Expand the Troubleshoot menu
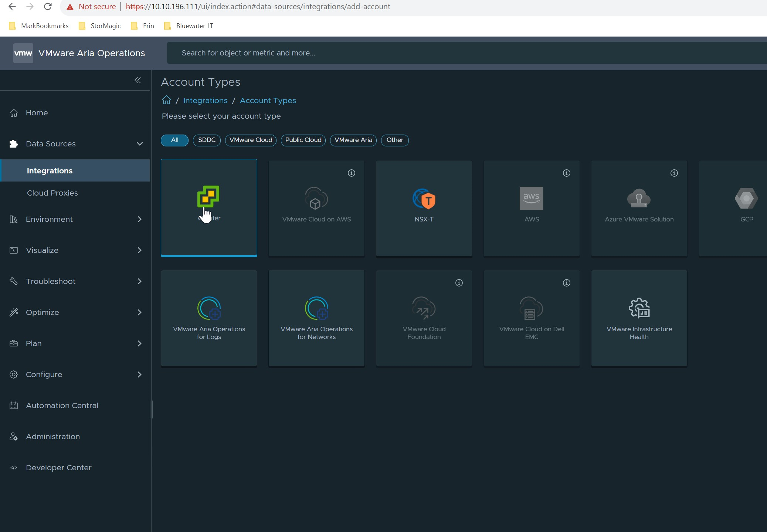 (139, 281)
